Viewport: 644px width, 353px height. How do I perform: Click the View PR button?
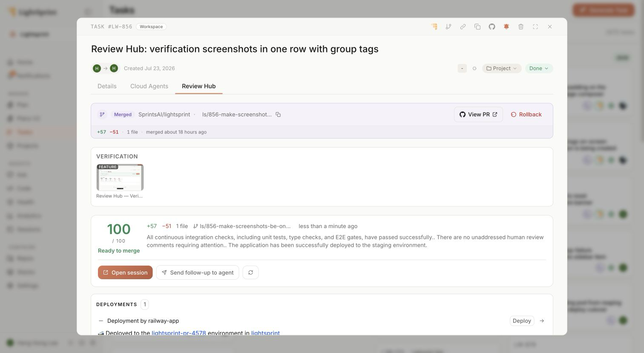(x=478, y=114)
